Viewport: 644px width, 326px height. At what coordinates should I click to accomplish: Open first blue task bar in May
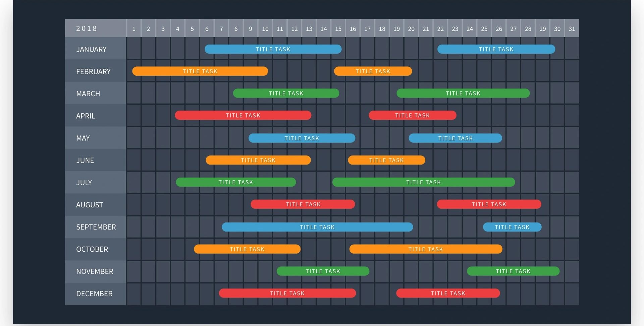302,138
